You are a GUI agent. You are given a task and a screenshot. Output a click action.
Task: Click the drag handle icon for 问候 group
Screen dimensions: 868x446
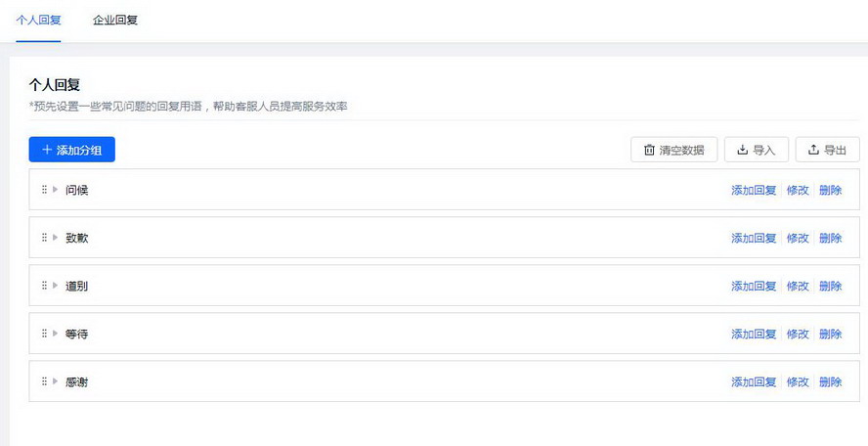point(44,190)
